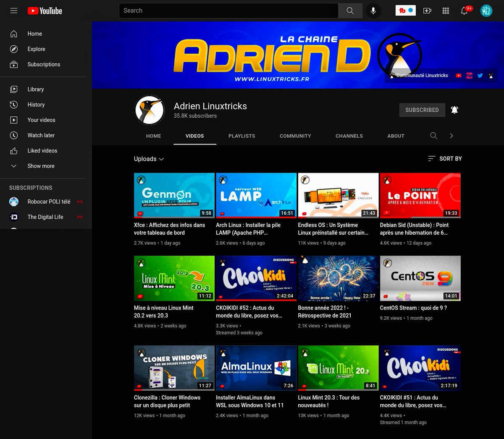Open Robocar POLI télé subscription
Screen dimensions: 504x439
46,202
